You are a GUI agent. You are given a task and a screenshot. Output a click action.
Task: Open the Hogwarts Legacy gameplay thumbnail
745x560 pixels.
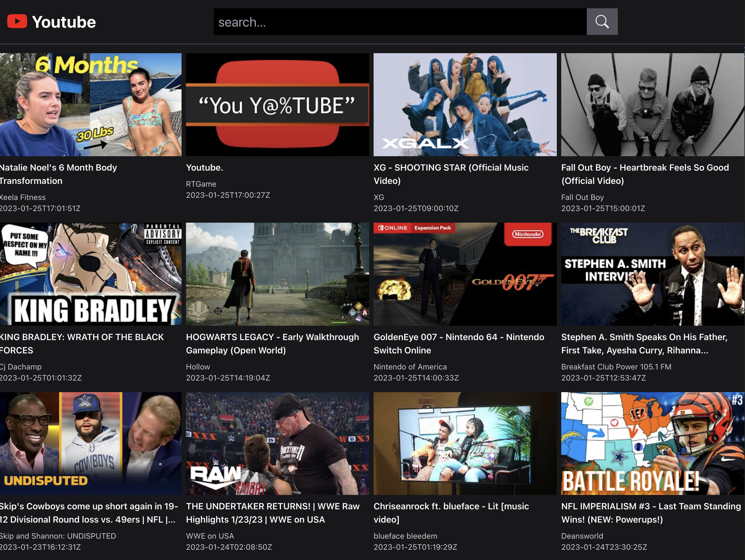click(277, 274)
